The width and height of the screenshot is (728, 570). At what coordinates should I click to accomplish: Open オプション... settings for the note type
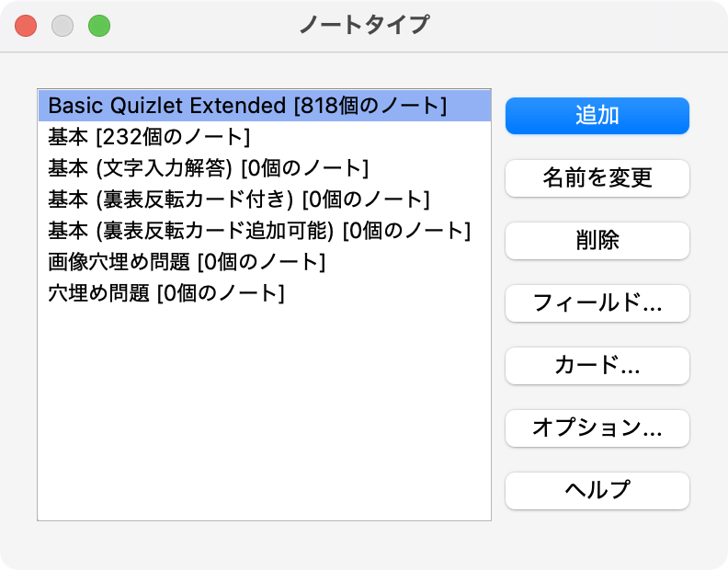click(597, 428)
